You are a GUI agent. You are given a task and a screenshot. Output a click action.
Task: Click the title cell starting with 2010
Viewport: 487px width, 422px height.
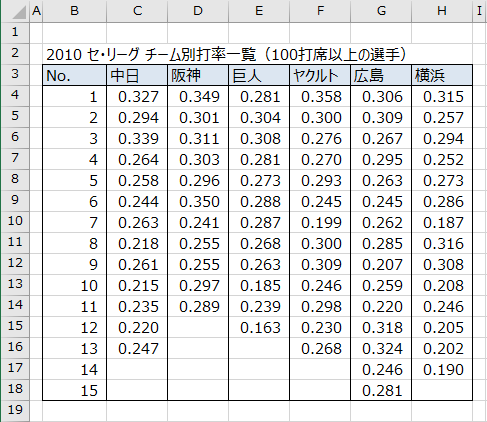point(226,54)
